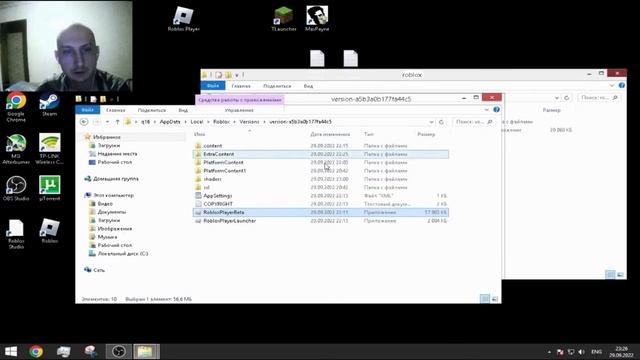Open Главная tab in the roblox window
This screenshot has height=360, width=640.
[241, 86]
